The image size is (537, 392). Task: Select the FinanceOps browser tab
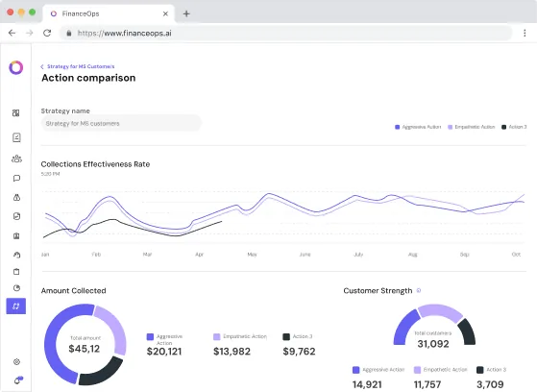click(x=109, y=13)
